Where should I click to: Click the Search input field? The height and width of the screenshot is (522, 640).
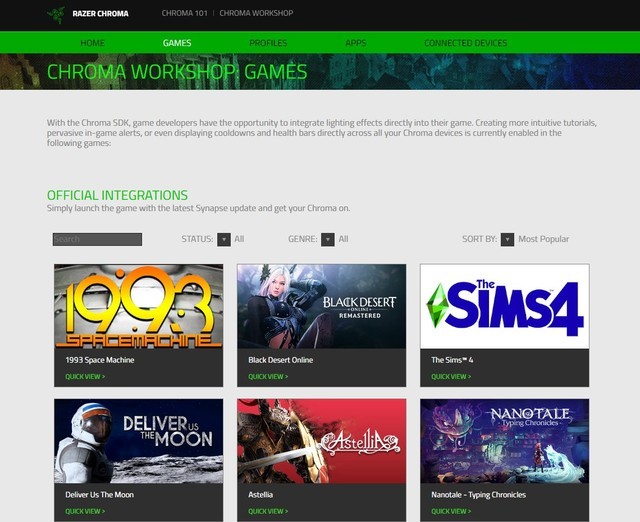pos(98,239)
